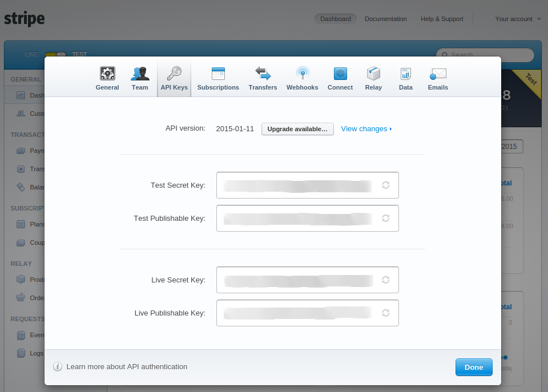Image resolution: width=548 pixels, height=392 pixels.
Task: Click the Orders basket sidebar icon
Action: (21, 297)
